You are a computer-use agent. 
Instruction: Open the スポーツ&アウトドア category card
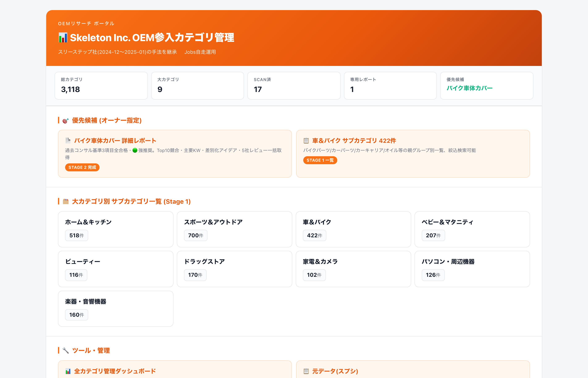(x=234, y=229)
